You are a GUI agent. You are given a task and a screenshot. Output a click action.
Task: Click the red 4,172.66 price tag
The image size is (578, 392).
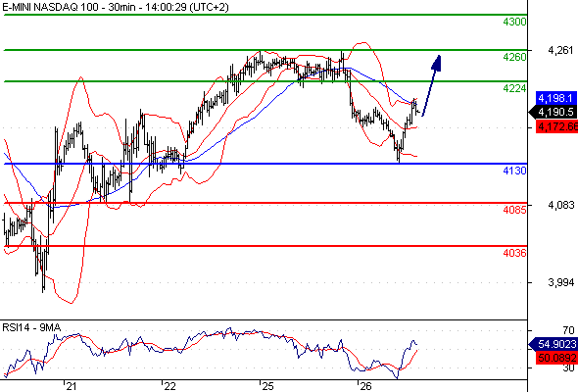(557, 126)
